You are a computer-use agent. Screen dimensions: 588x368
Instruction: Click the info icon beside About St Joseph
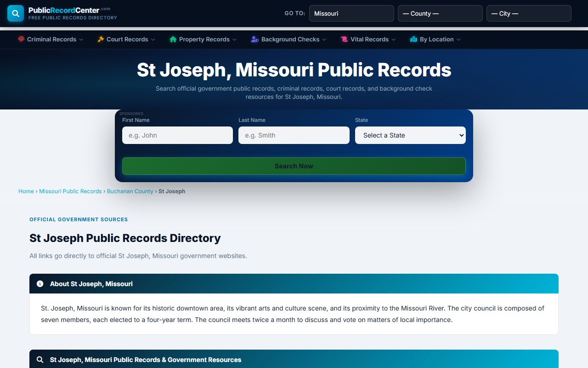coord(40,284)
